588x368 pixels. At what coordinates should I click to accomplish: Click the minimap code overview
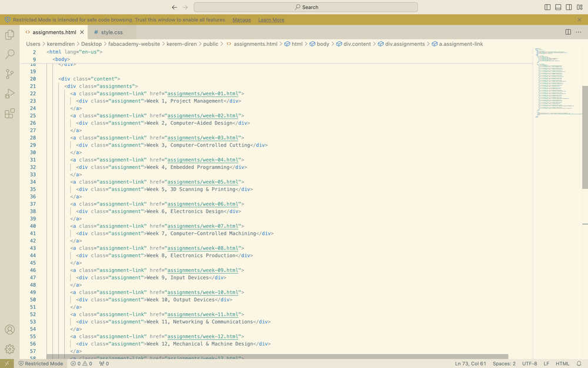click(556, 82)
